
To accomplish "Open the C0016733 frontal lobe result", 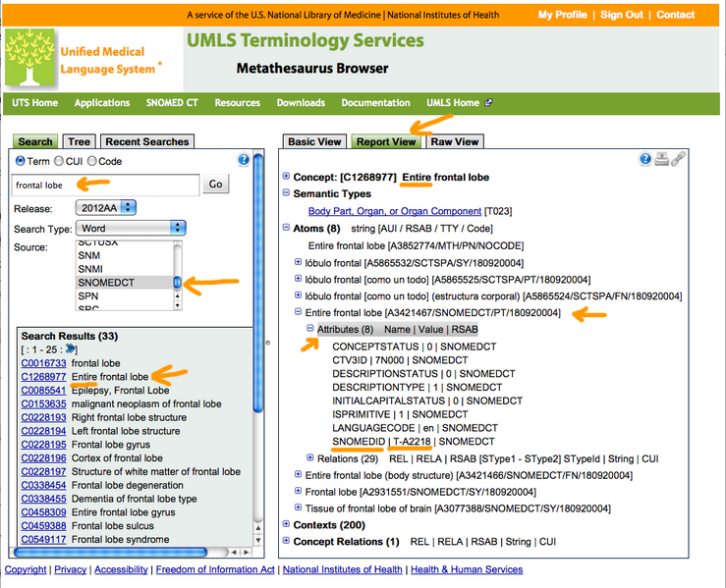I will [43, 363].
